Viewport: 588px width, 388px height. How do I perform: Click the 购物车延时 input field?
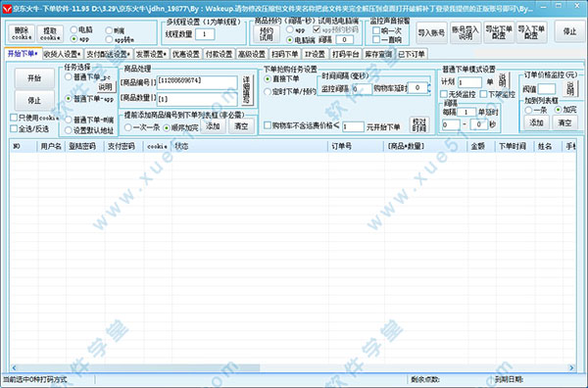pyautogui.click(x=417, y=88)
